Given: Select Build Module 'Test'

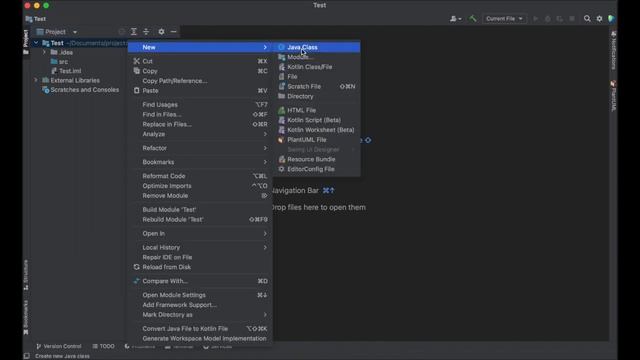Looking at the screenshot, I should tap(200, 209).
